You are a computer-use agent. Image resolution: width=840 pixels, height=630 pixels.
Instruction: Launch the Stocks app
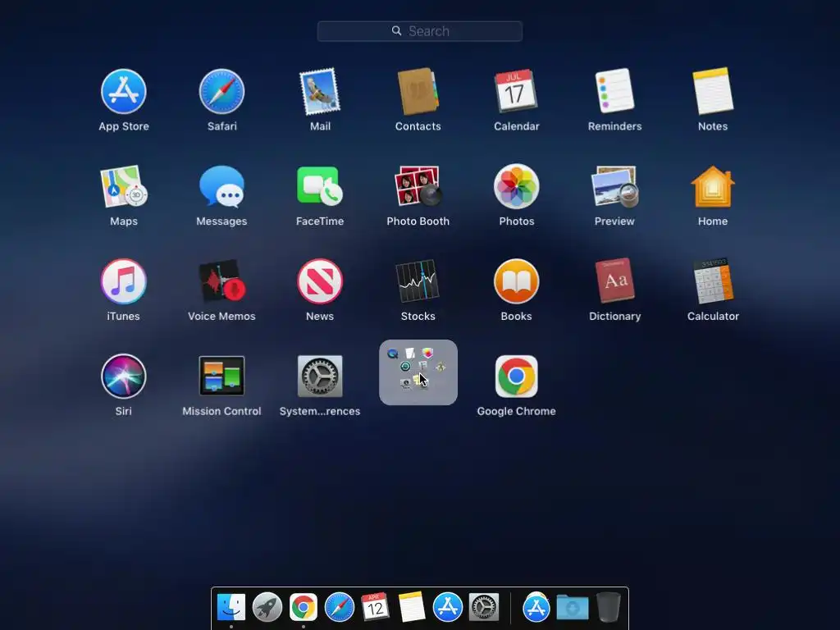coord(418,281)
